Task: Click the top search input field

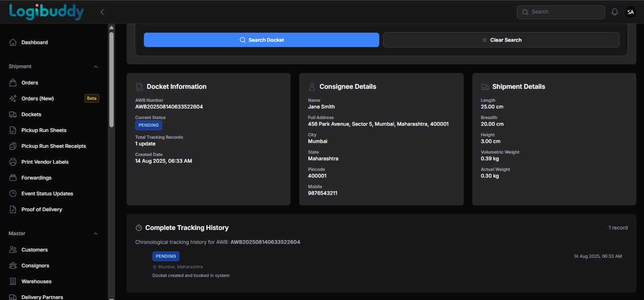Action: click(x=561, y=12)
